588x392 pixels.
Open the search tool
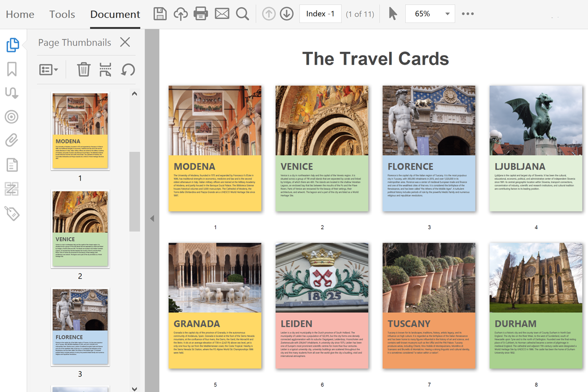242,14
